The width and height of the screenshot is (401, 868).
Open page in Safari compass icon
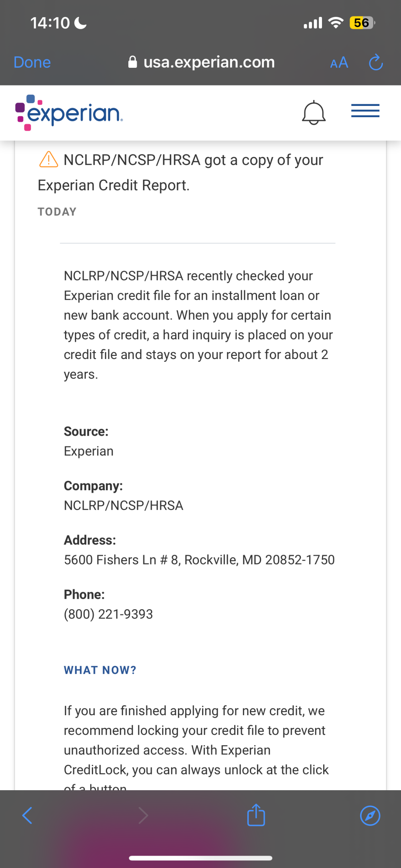pos(370,815)
